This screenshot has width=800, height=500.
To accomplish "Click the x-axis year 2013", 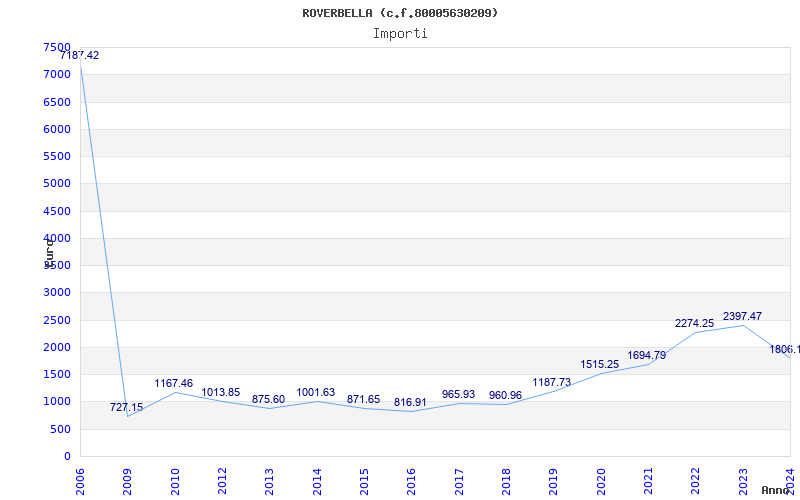I will pos(269,482).
